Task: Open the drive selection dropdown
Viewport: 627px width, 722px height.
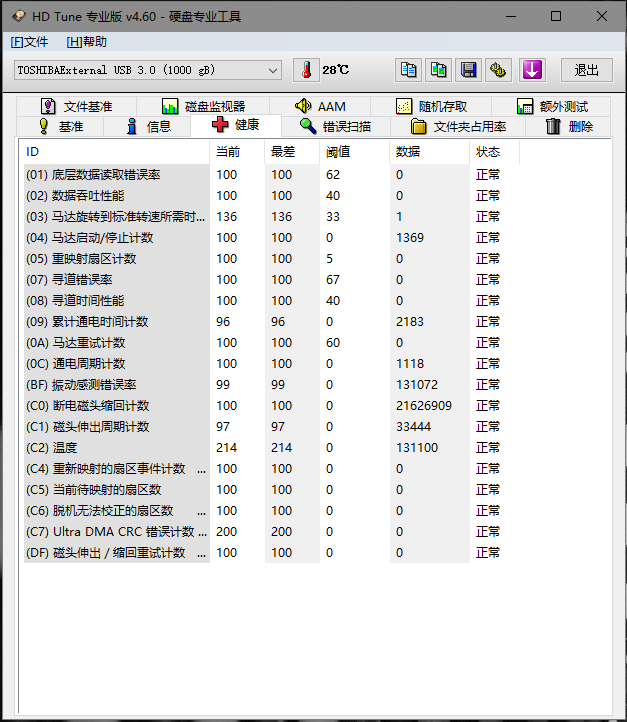Action: tap(148, 70)
